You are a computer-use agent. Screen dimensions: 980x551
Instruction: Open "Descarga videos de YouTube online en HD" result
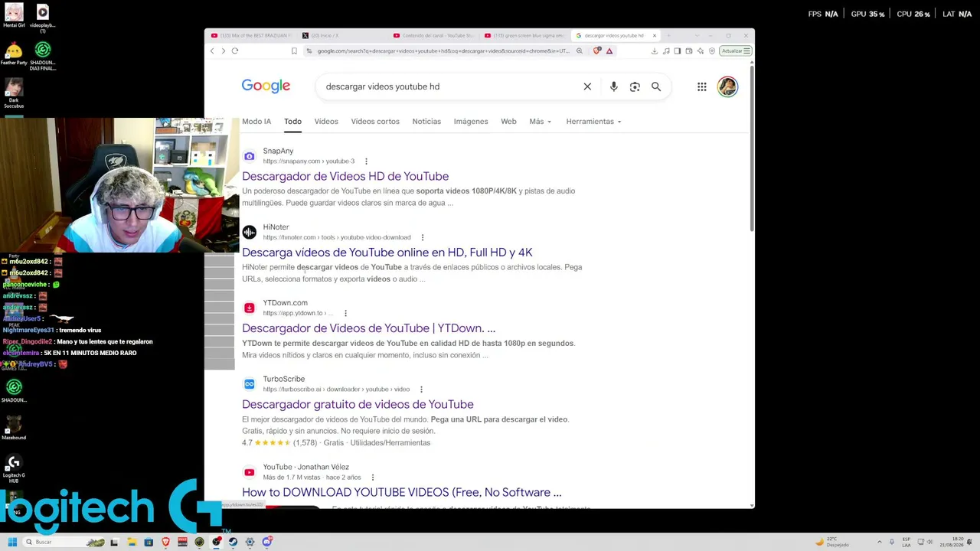pos(387,253)
